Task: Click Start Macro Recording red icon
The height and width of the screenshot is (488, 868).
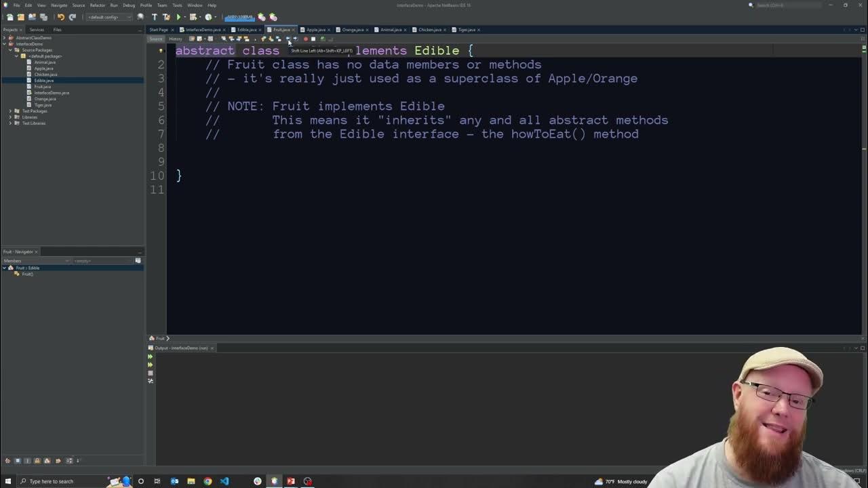Action: [x=306, y=39]
